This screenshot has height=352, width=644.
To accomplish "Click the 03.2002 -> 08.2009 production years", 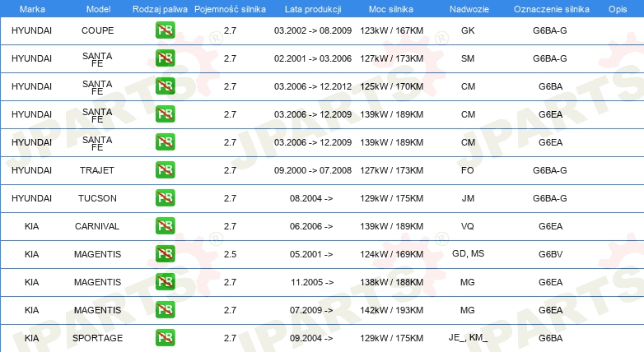I will 313,30.
